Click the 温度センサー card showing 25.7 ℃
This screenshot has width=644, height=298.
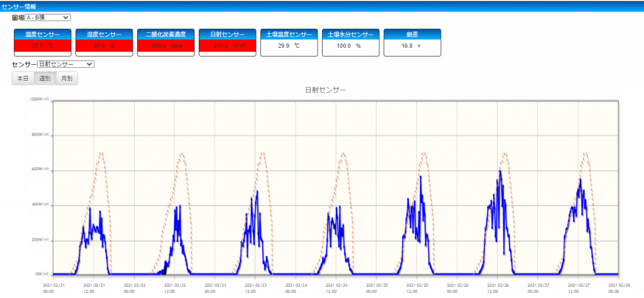[42, 43]
